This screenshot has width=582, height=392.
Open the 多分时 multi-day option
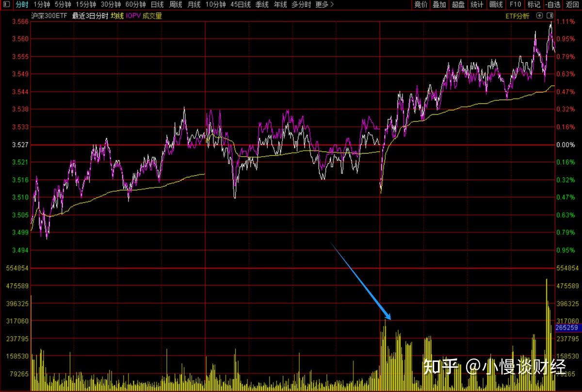tap(301, 5)
